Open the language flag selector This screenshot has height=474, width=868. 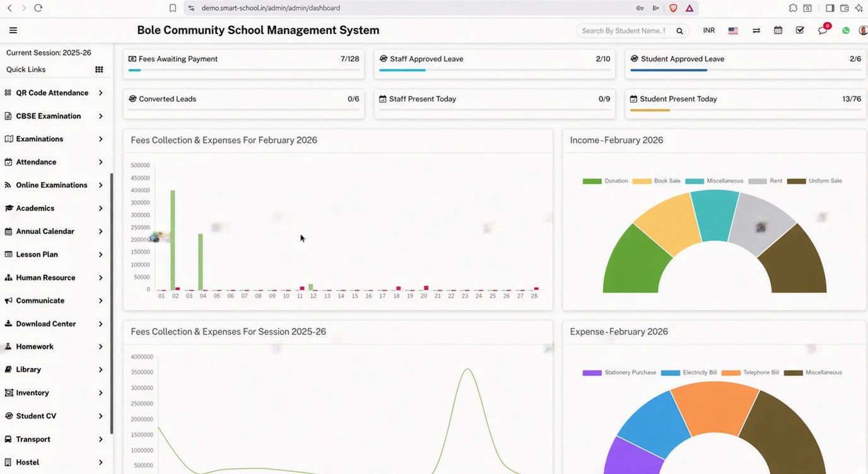(x=733, y=30)
